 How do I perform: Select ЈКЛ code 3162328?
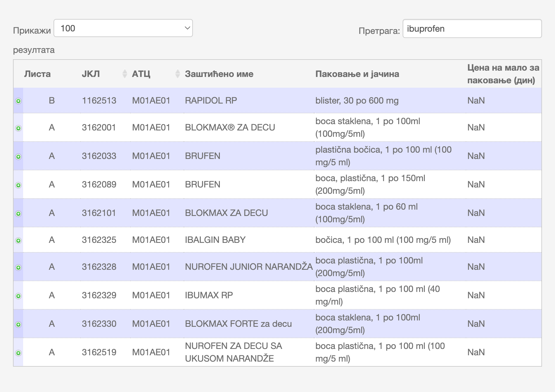99,267
